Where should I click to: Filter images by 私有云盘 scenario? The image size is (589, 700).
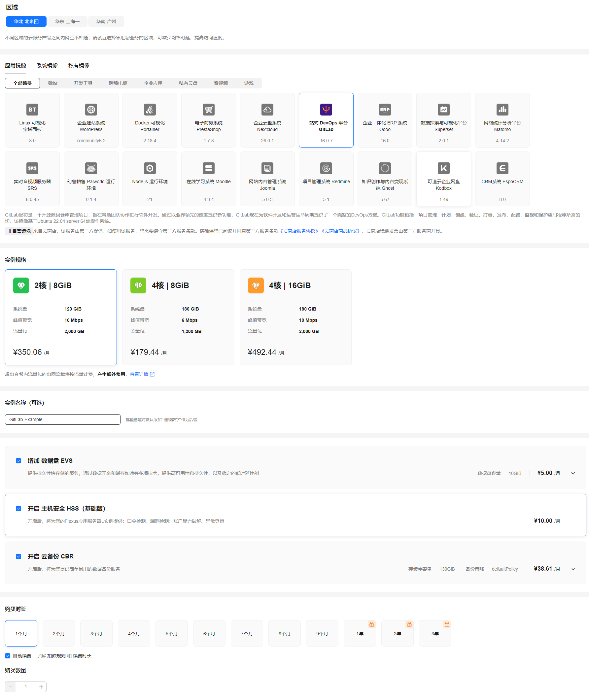[188, 83]
